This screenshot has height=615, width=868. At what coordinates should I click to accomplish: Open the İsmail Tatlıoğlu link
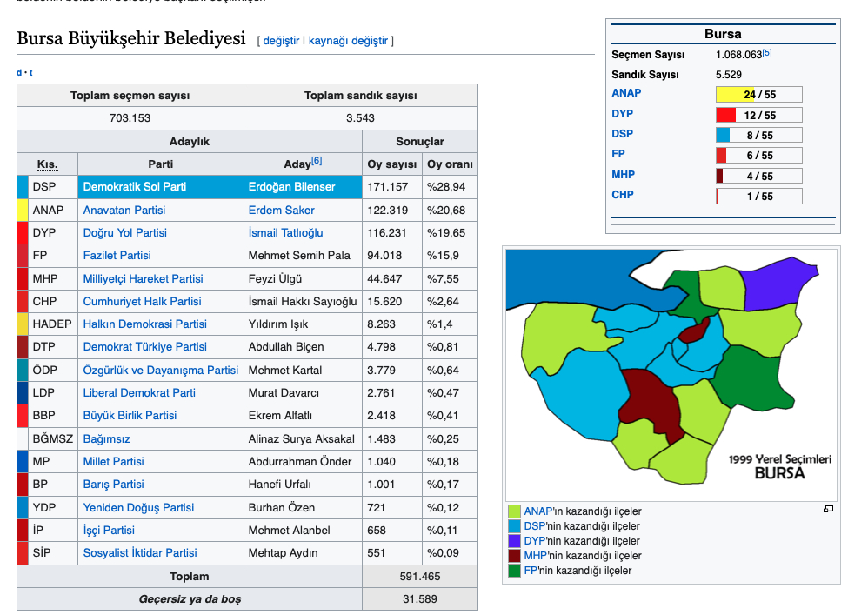pyautogui.click(x=285, y=233)
